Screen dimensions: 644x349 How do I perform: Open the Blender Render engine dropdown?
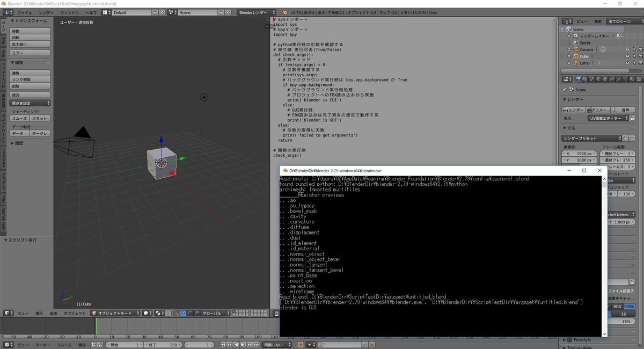pyautogui.click(x=257, y=12)
